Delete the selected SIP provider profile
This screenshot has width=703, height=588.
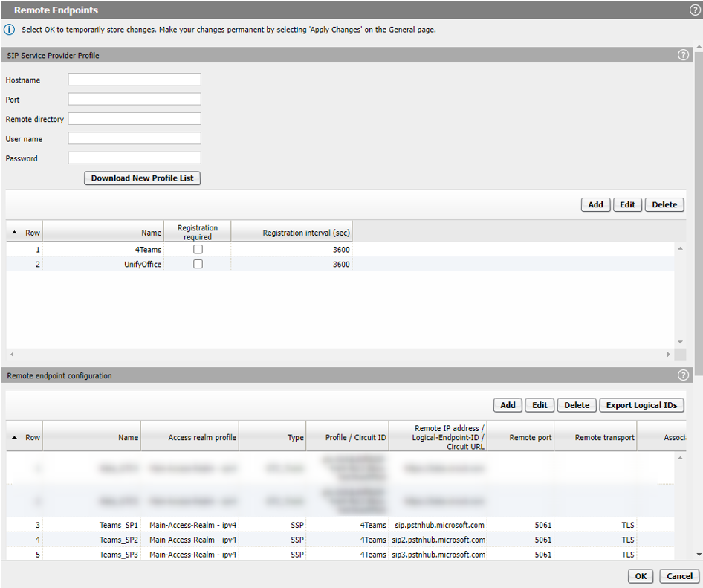pos(664,204)
